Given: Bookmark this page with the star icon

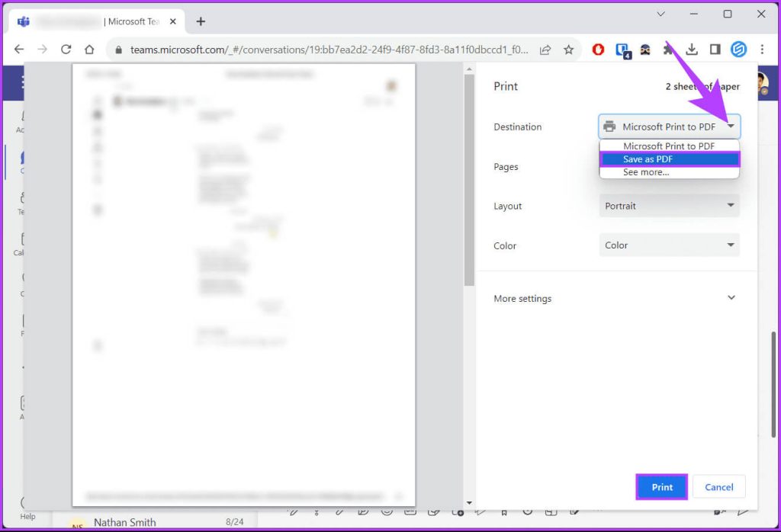Looking at the screenshot, I should click(568, 50).
